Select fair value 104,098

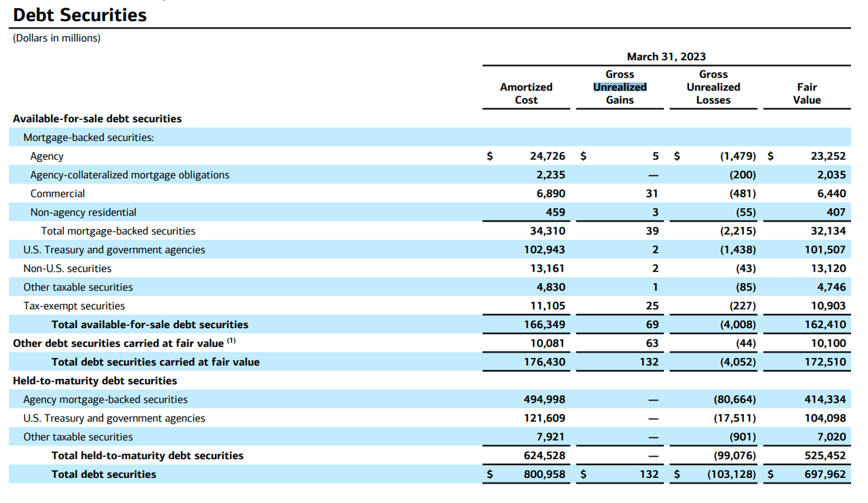click(x=825, y=418)
